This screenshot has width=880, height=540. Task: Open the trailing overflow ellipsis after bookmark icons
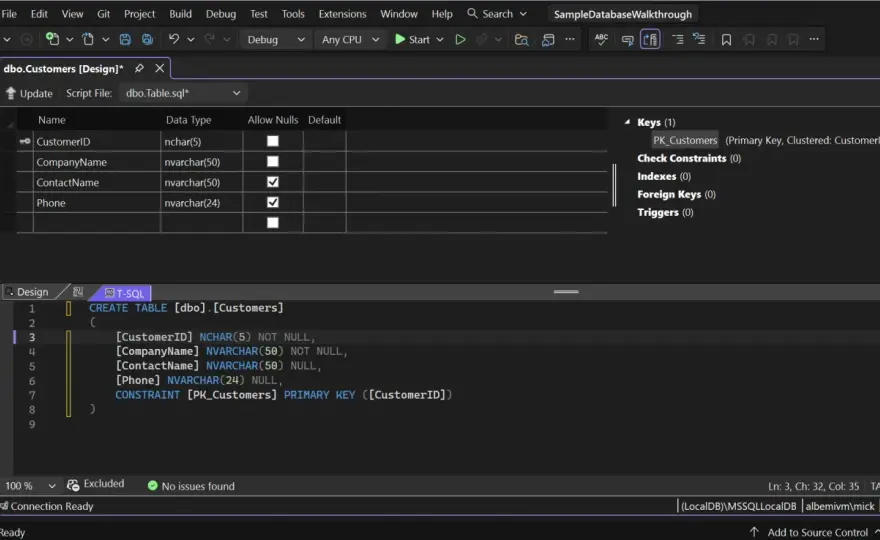point(814,39)
